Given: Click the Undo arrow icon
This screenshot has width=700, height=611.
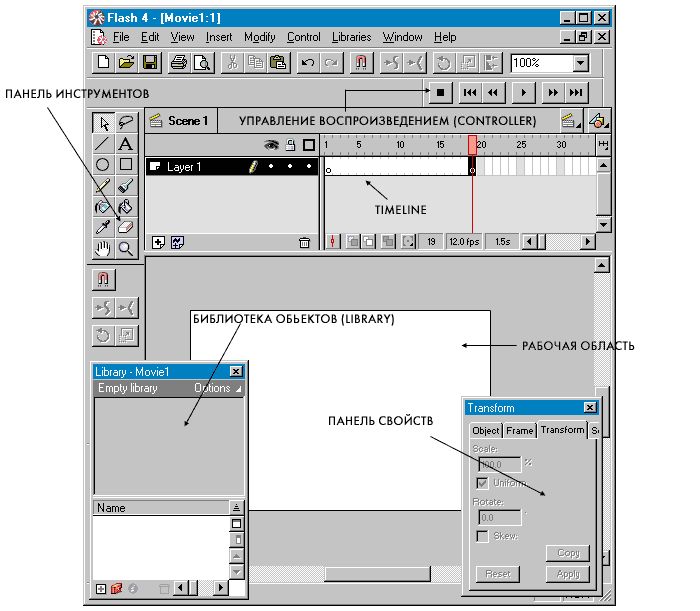Looking at the screenshot, I should point(308,62).
